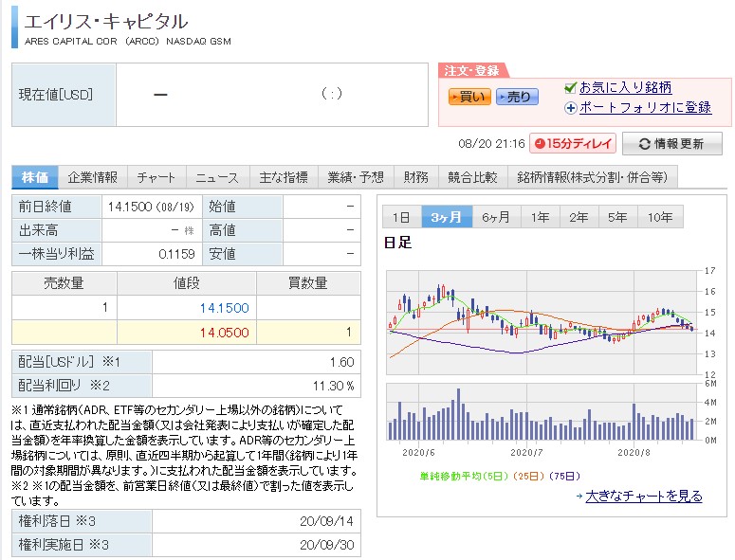Click the 値段 column header
The width and height of the screenshot is (735, 560).
pos(187,282)
